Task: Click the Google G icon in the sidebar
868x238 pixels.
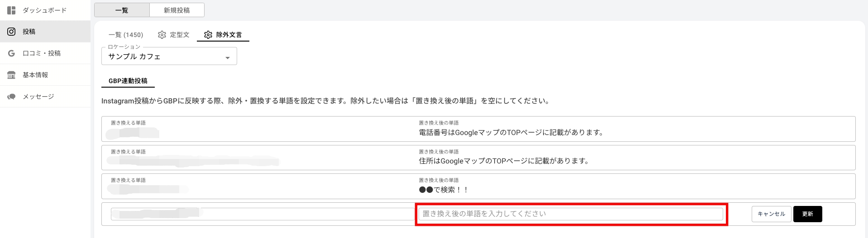Action: [12, 53]
